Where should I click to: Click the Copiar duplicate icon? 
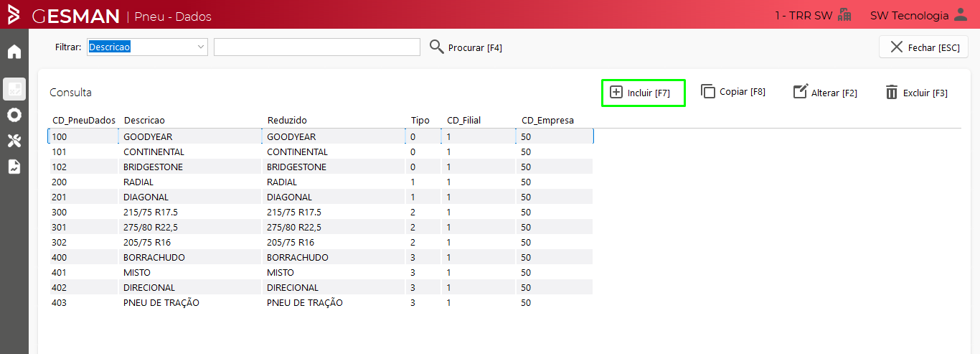(708, 92)
